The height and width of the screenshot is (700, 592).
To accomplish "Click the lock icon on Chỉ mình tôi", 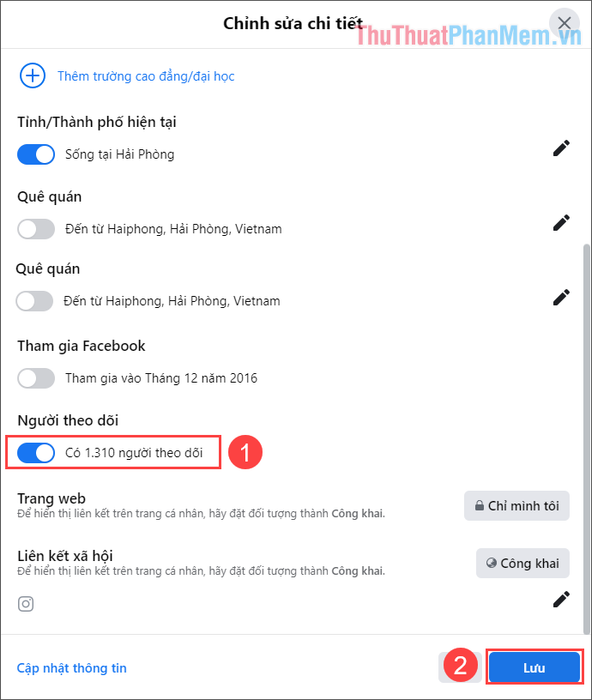I will click(x=479, y=505).
